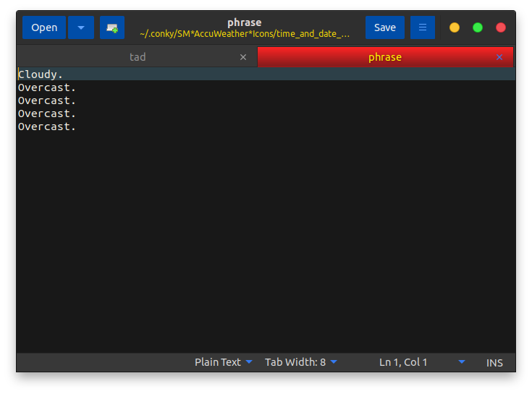This screenshot has width=532, height=394.
Task: Minimize window with yellow circle button
Action: point(455,27)
